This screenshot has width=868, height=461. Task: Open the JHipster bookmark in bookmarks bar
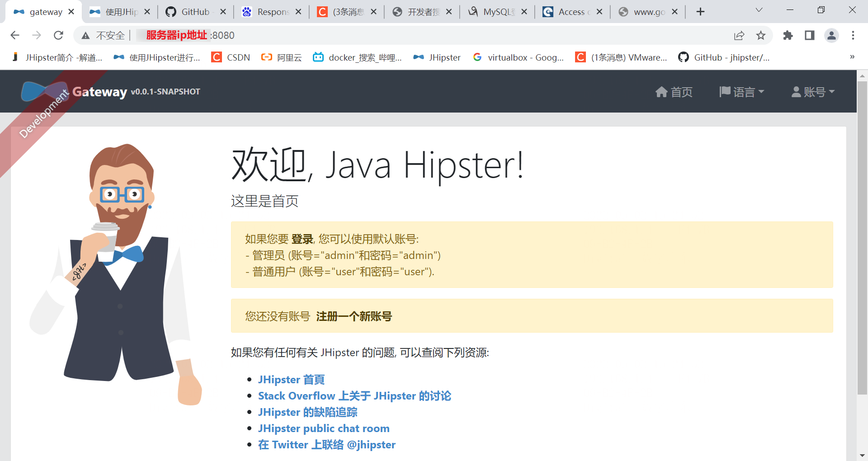tap(437, 57)
